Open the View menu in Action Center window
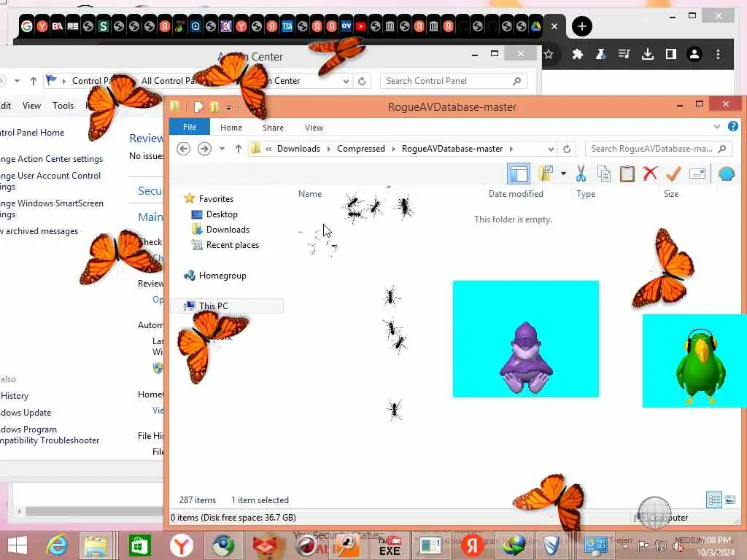The image size is (747, 560). point(31,106)
